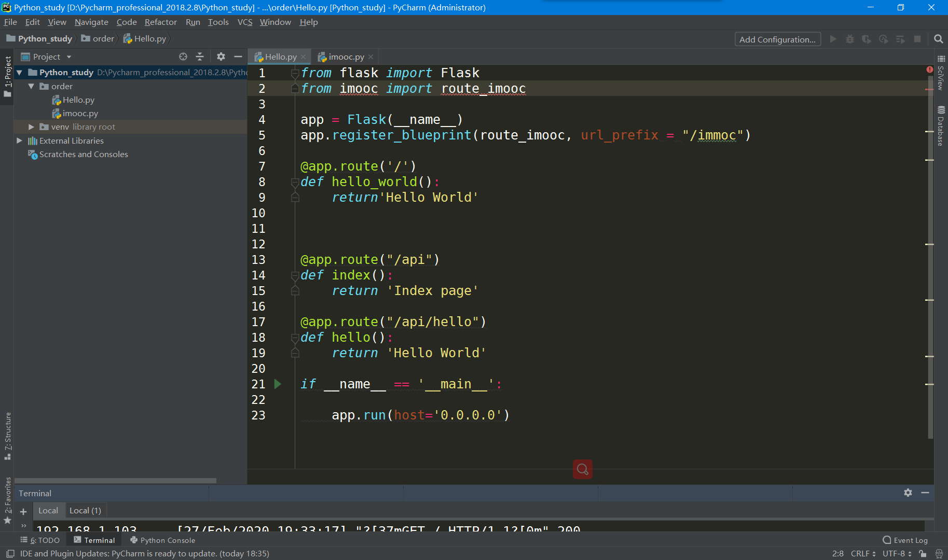Screen dimensions: 948x560
Task: Open Terminal settings gear icon
Action: pyautogui.click(x=908, y=493)
